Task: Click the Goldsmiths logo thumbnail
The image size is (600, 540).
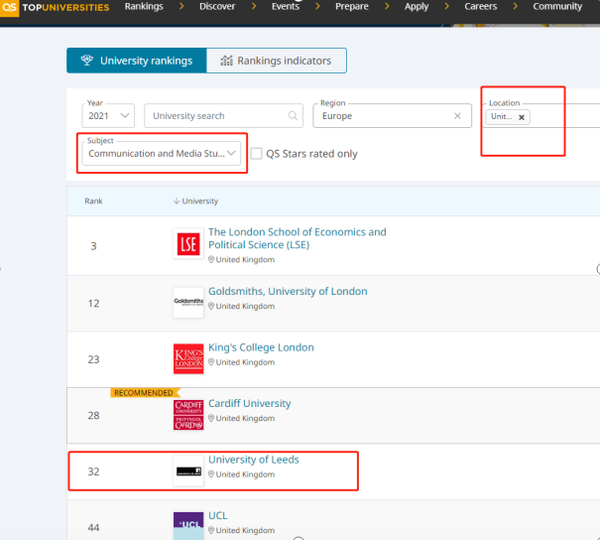Action: pos(188,302)
